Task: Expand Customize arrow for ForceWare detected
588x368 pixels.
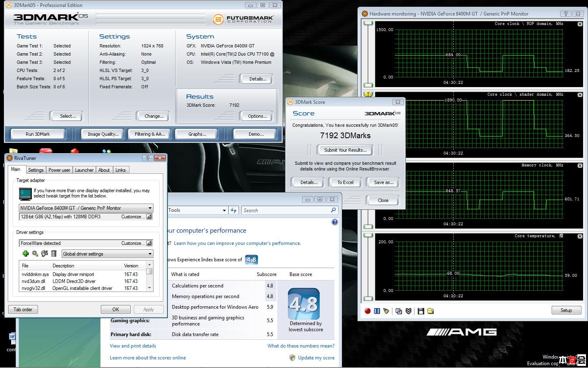Action: coord(149,243)
